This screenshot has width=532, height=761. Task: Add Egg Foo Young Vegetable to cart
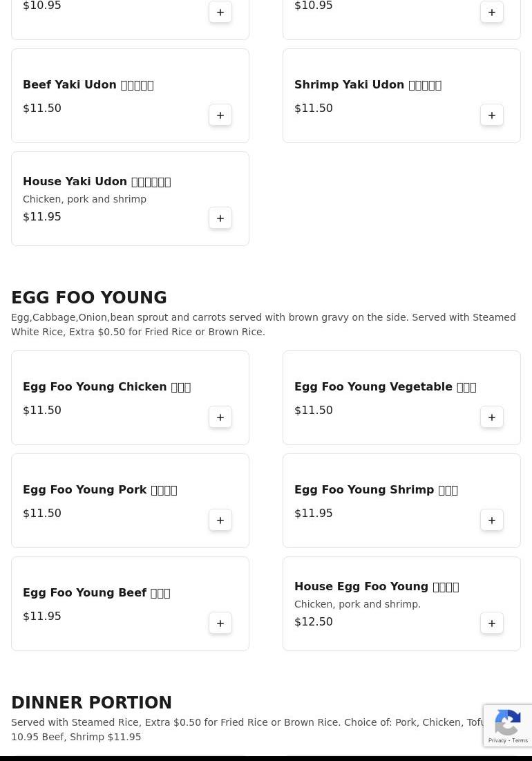click(492, 417)
